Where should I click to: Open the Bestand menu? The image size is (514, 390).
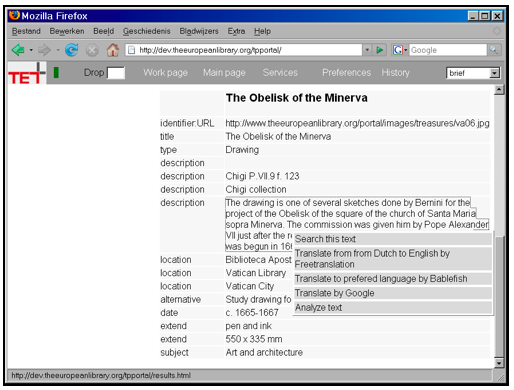[26, 31]
